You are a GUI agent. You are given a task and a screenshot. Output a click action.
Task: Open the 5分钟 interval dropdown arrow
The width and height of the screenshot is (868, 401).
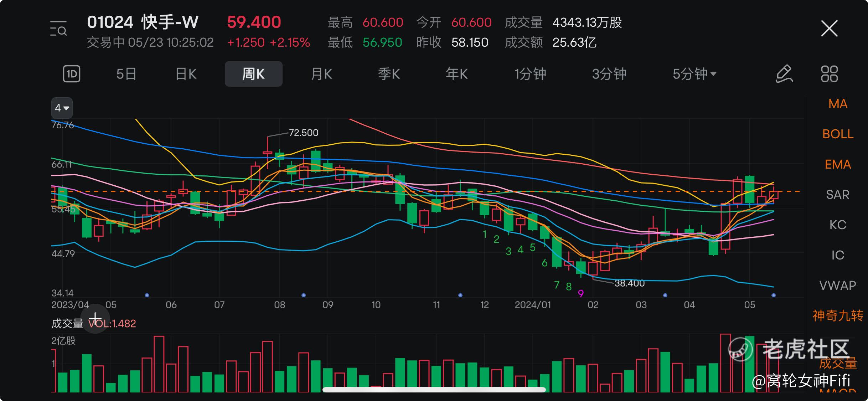[713, 74]
